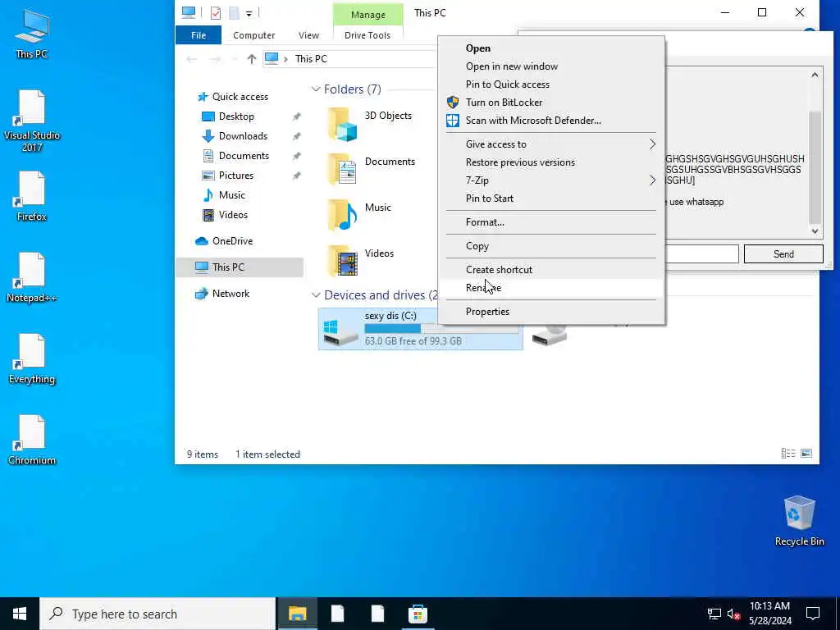The height and width of the screenshot is (630, 840).
Task: Select Format... in the context menu
Action: 552,222
